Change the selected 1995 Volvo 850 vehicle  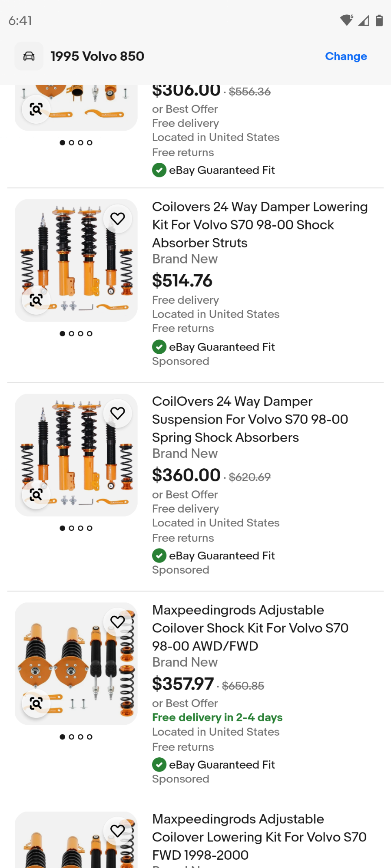(x=346, y=56)
